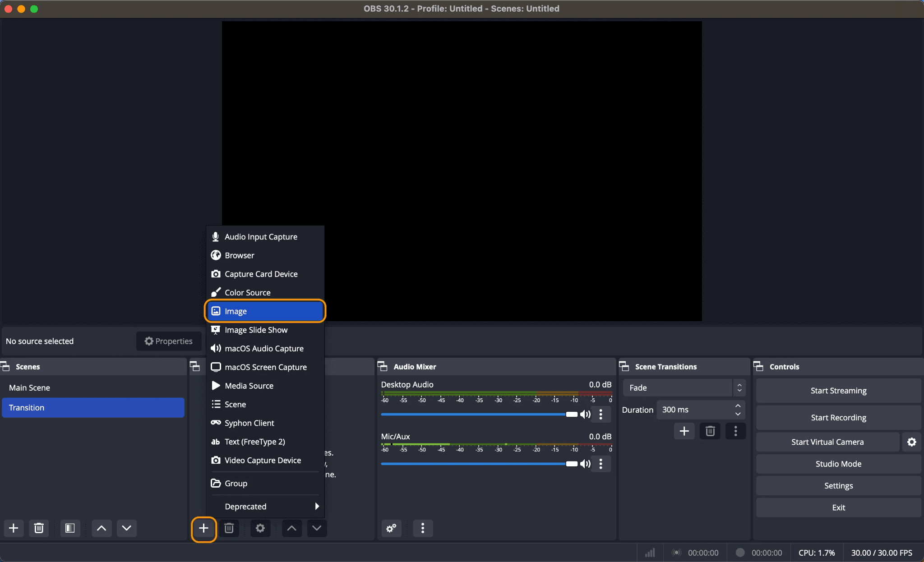
Task: Choose Group from the source menu
Action: (x=265, y=483)
